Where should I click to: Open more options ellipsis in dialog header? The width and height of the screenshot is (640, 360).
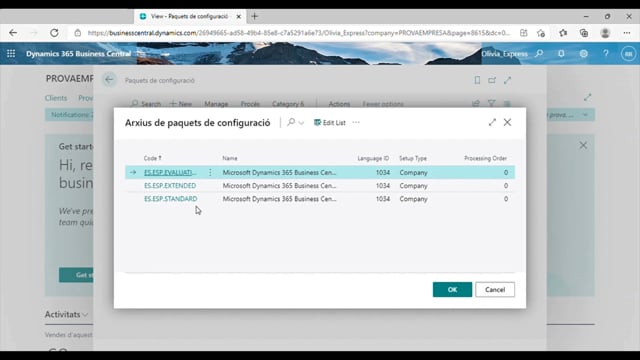click(x=356, y=122)
